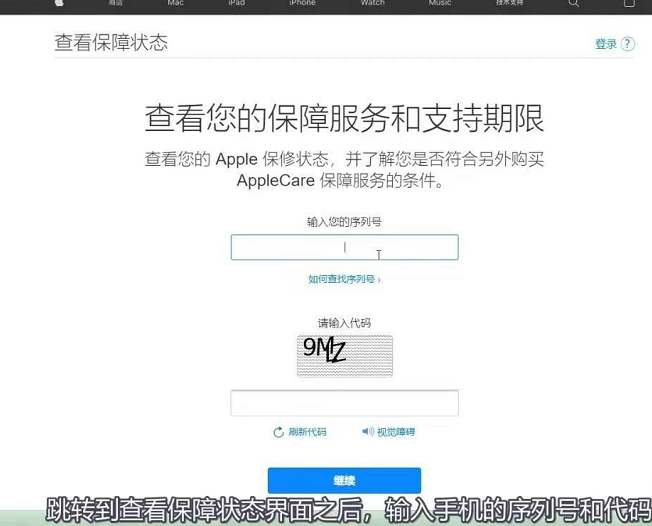Click the 输入您的序列号 label
The height and width of the screenshot is (526, 652).
tap(344, 222)
